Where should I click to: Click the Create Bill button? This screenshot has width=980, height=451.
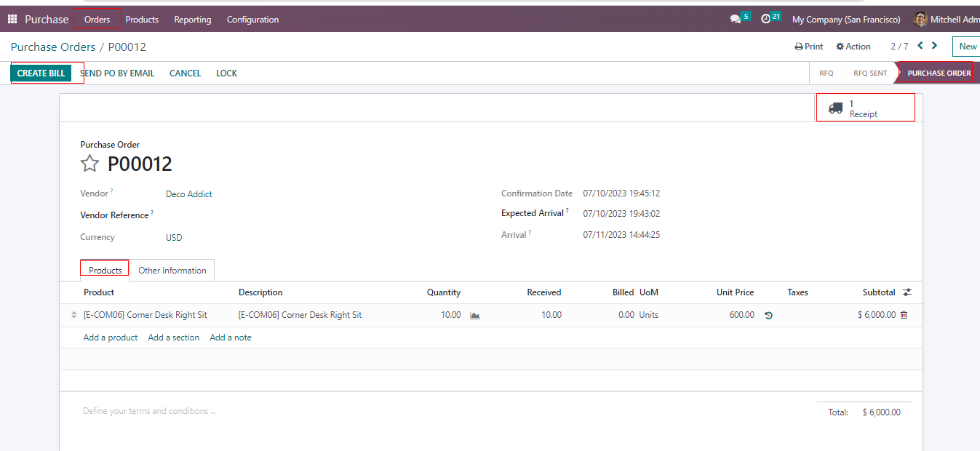pyautogui.click(x=41, y=73)
